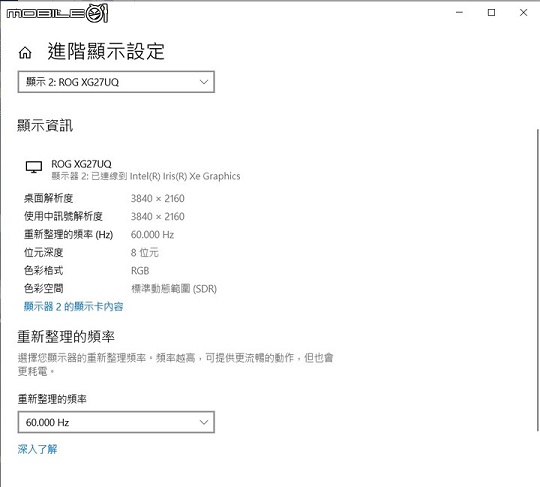Click the monitor icon beside ROG XG27UQ
Screen dimensions: 540x487
pyautogui.click(x=34, y=167)
